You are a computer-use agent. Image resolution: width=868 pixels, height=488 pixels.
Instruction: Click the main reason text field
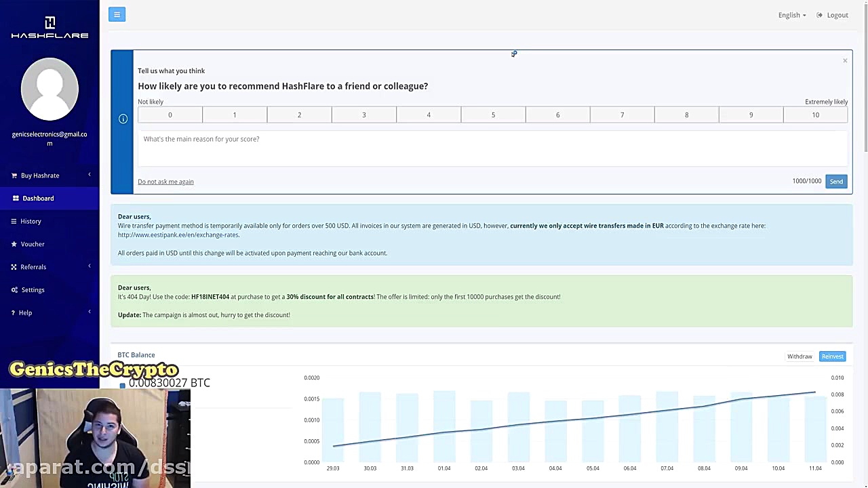click(x=493, y=148)
